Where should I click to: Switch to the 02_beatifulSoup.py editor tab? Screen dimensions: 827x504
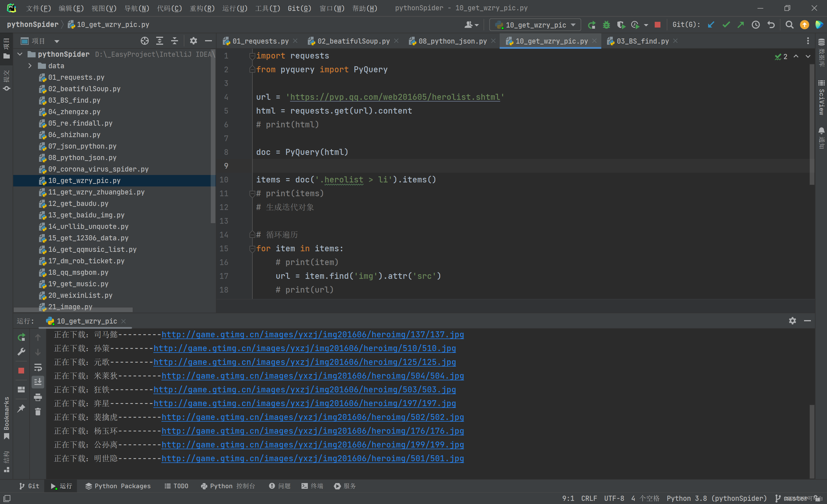coord(353,41)
